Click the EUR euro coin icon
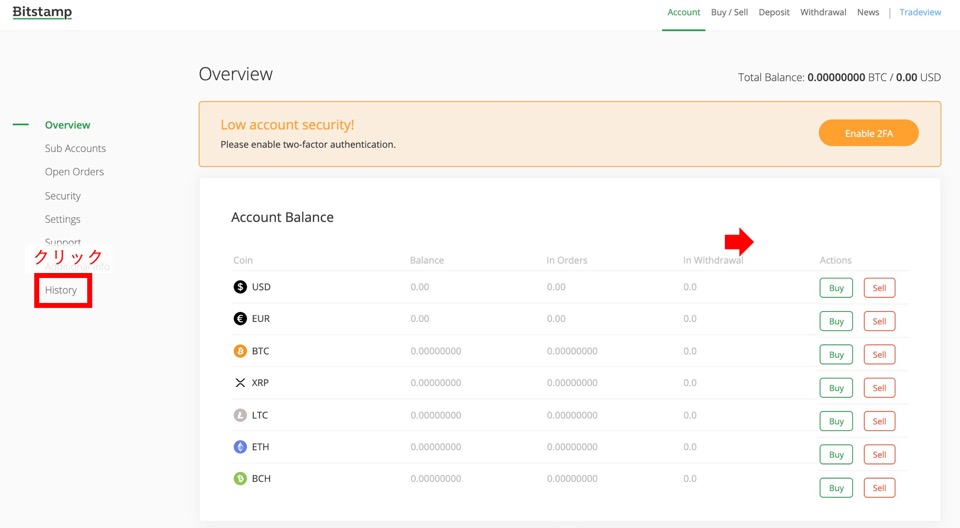This screenshot has width=960, height=528. (240, 319)
